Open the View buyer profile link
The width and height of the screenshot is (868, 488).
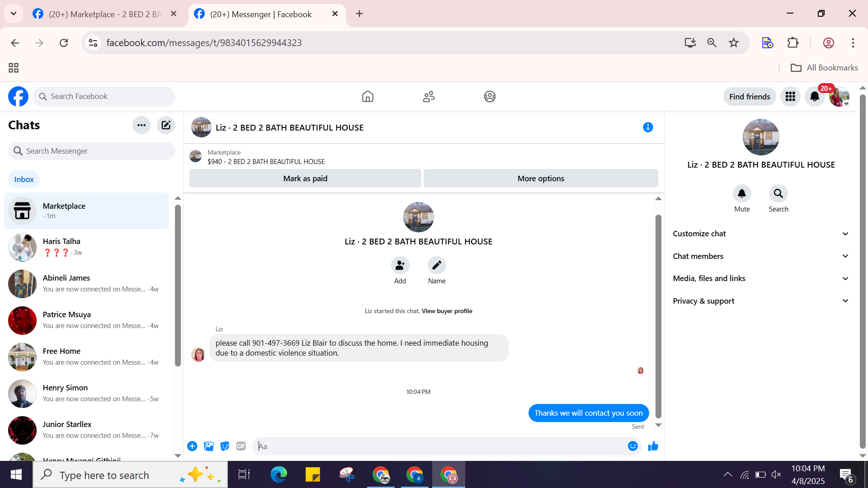(x=447, y=311)
